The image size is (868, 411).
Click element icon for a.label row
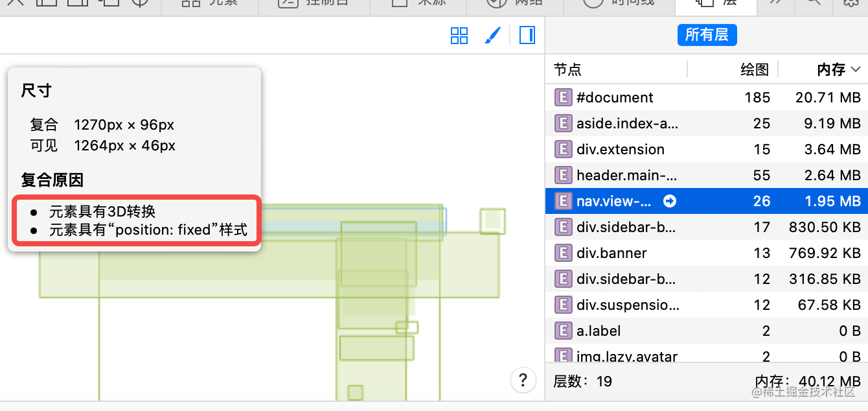(x=563, y=331)
